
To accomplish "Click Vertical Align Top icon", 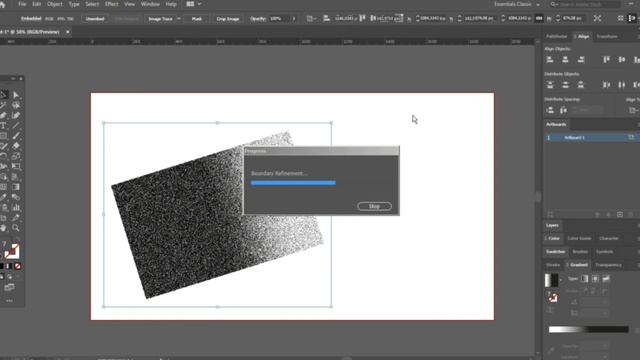I will [x=607, y=60].
